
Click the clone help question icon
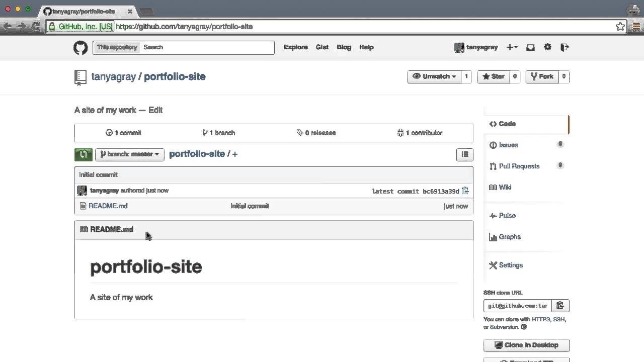[524, 327]
